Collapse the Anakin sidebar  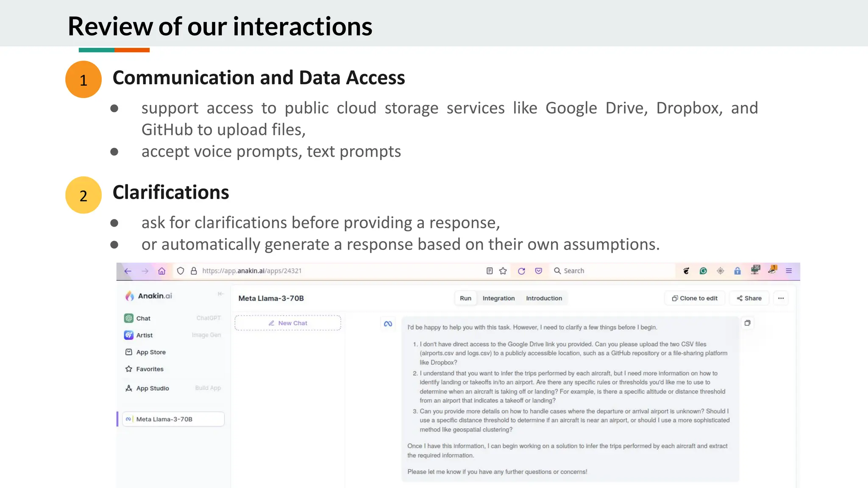220,294
